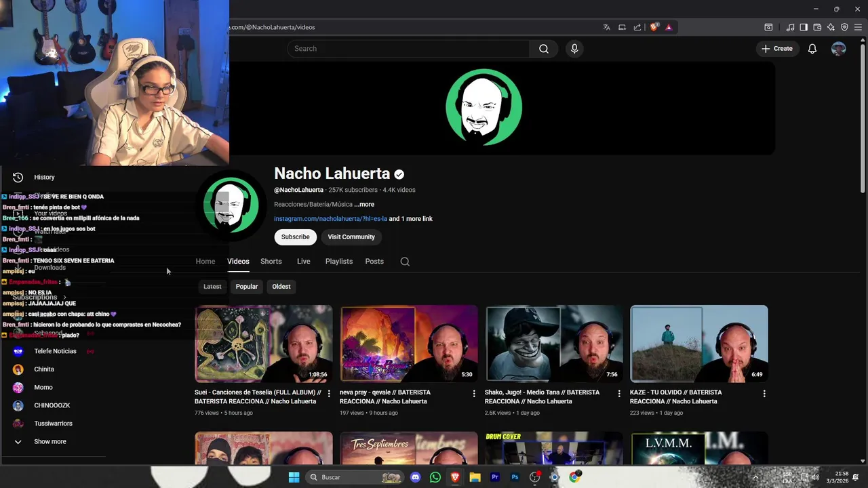This screenshot has width=868, height=488.
Task: Open the media control music note icon
Action: (790, 27)
